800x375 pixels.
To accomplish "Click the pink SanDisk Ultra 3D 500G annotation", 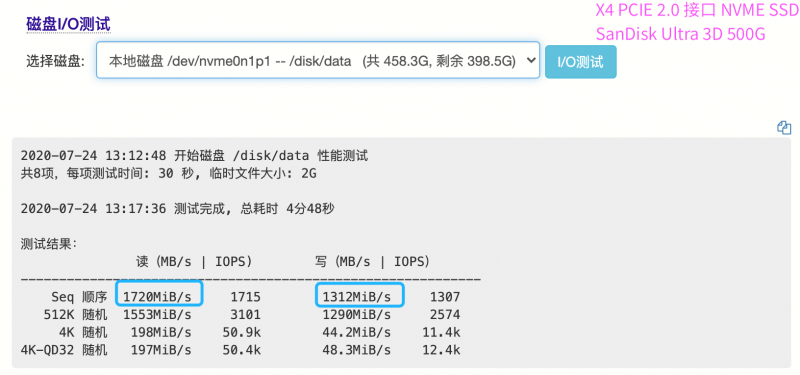I will click(681, 34).
